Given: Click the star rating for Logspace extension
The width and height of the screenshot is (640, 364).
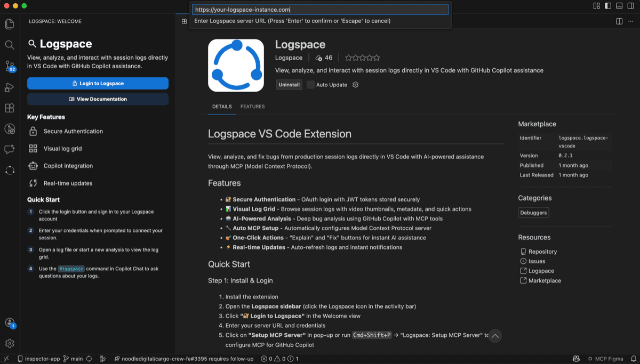Looking at the screenshot, I should tap(363, 58).
